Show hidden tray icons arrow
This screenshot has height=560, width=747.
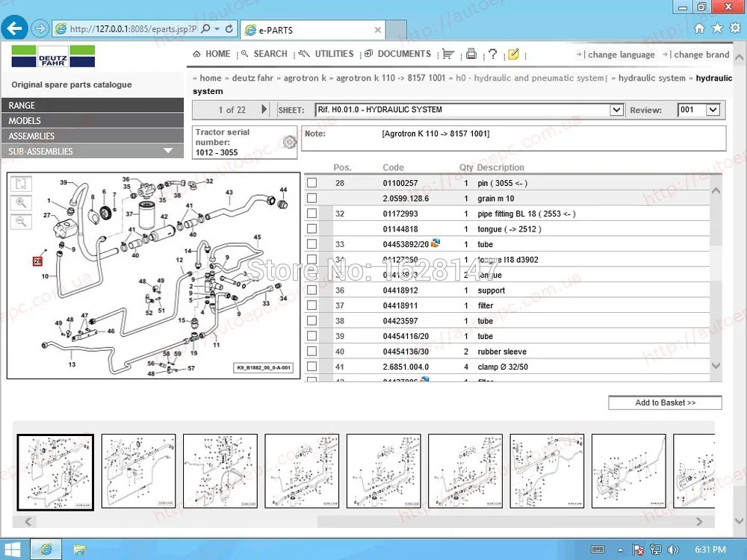click(620, 550)
